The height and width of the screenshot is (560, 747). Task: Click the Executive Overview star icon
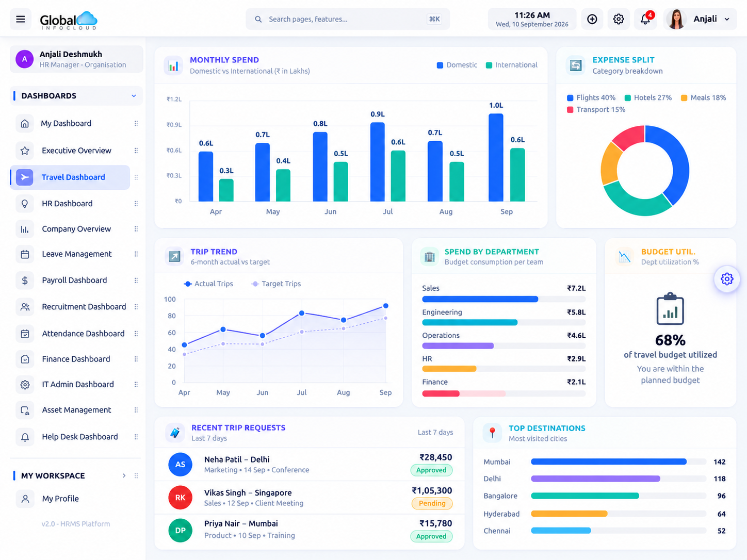click(25, 151)
